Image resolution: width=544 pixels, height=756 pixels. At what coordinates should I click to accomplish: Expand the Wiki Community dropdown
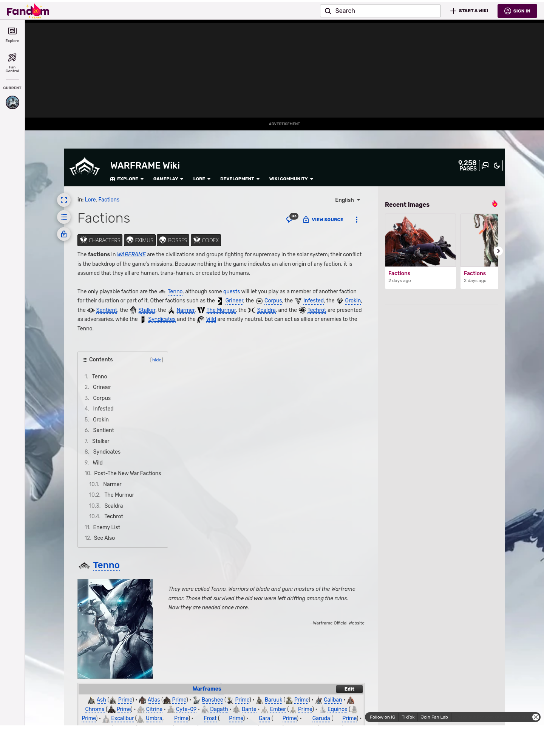coord(291,179)
